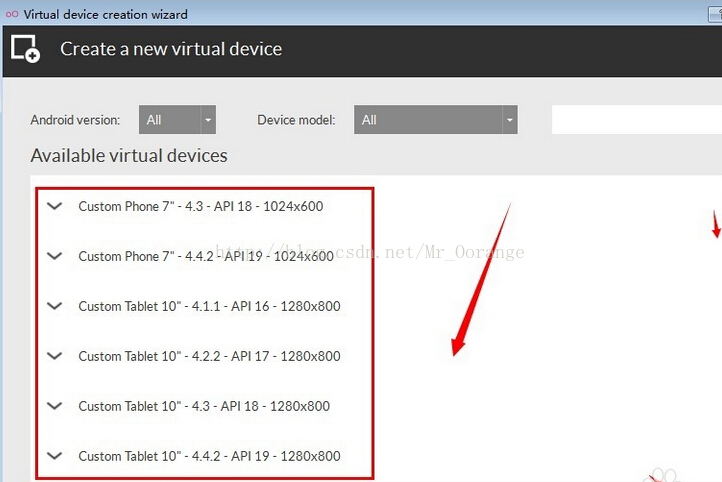722x482 pixels.
Task: Open the Device model dropdown
Action: coord(436,120)
